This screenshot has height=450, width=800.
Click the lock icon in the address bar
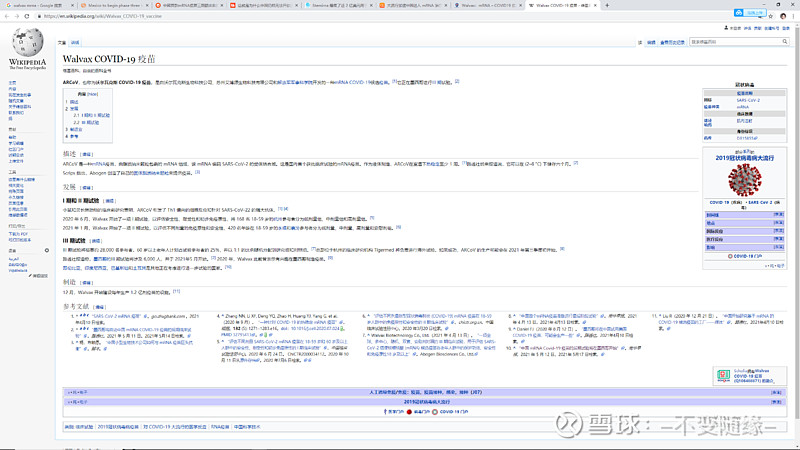tap(39, 16)
